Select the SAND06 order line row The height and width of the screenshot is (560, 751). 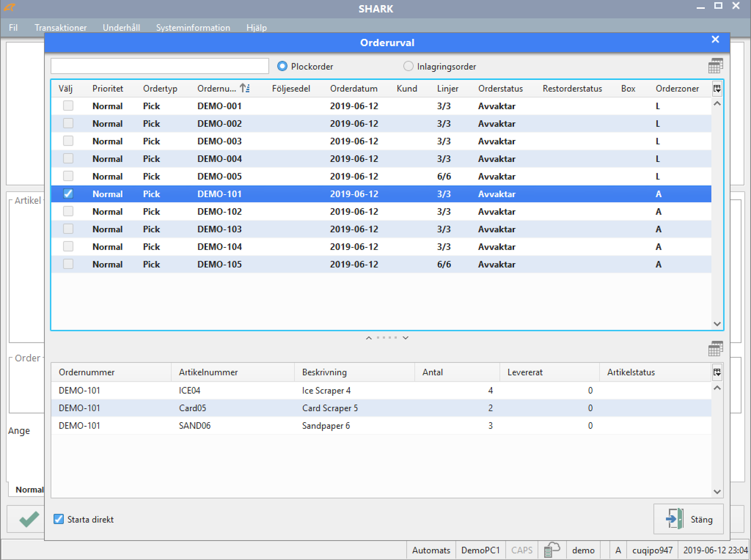pos(381,425)
